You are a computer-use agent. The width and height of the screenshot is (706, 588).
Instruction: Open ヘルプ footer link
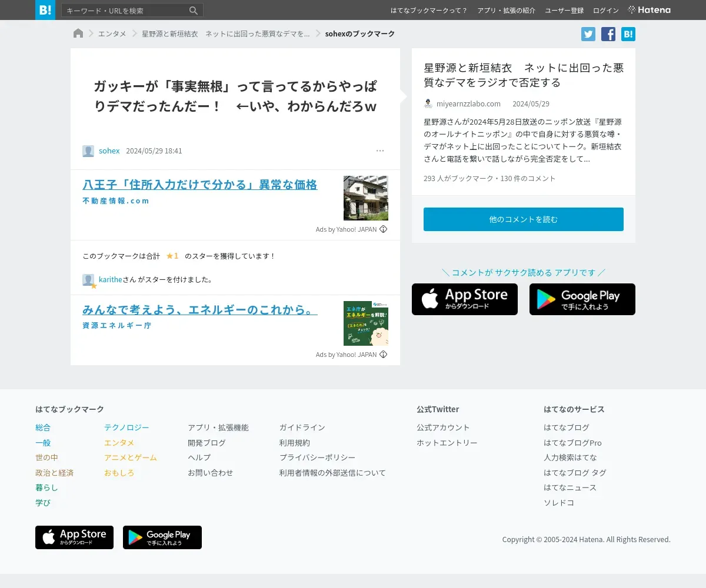[x=199, y=457]
